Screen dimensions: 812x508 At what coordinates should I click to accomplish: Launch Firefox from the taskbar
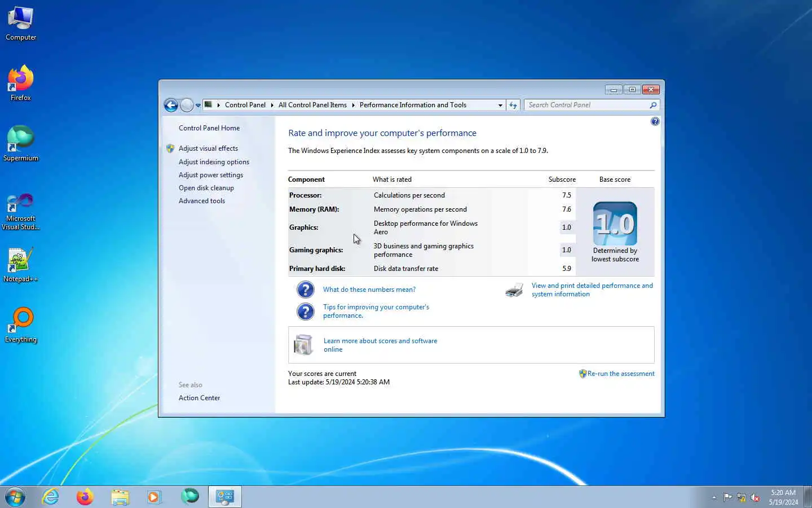click(85, 497)
